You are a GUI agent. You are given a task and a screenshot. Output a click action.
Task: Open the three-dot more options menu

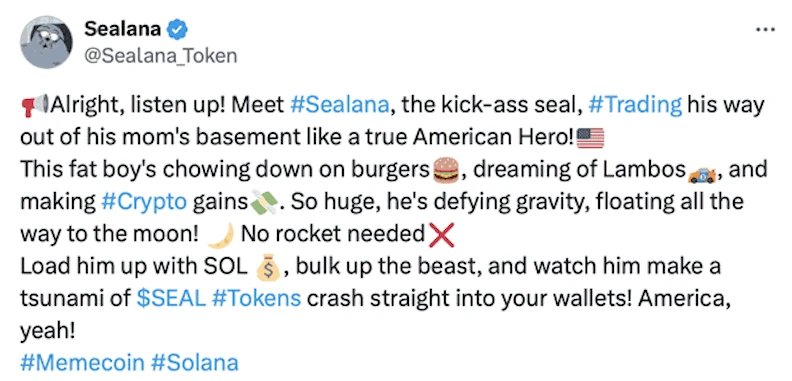click(765, 30)
